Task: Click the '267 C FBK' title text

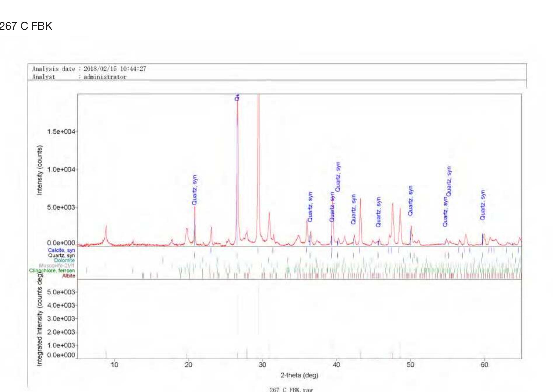Action: point(26,26)
